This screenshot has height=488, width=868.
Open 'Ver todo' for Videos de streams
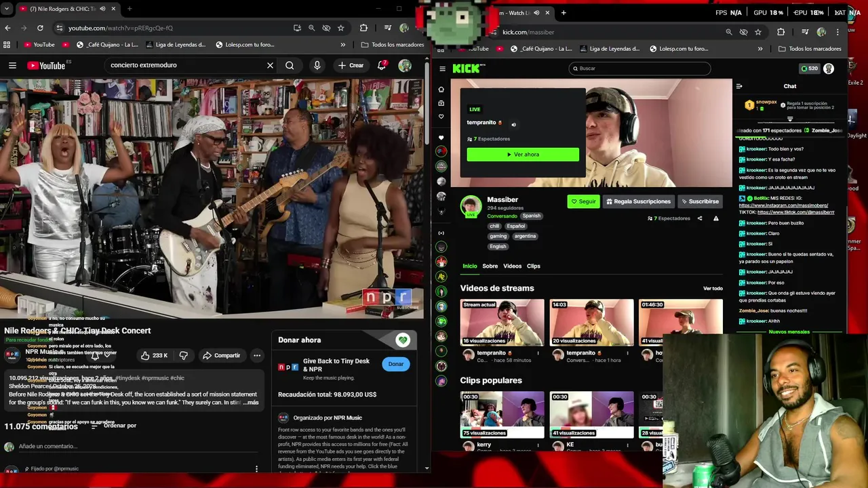pyautogui.click(x=713, y=288)
